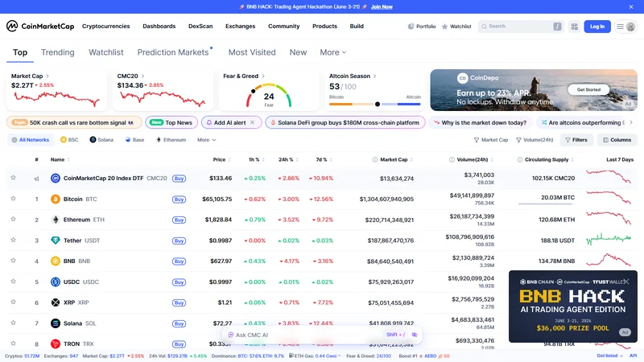
Task: Star USDC to add to watchlist
Action: pyautogui.click(x=13, y=282)
